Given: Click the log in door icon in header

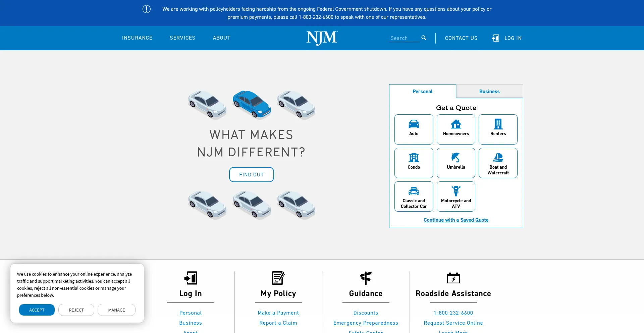Looking at the screenshot, I should click(x=495, y=38).
